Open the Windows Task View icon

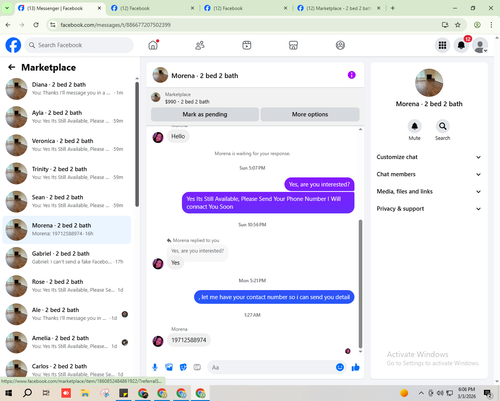coord(46,393)
